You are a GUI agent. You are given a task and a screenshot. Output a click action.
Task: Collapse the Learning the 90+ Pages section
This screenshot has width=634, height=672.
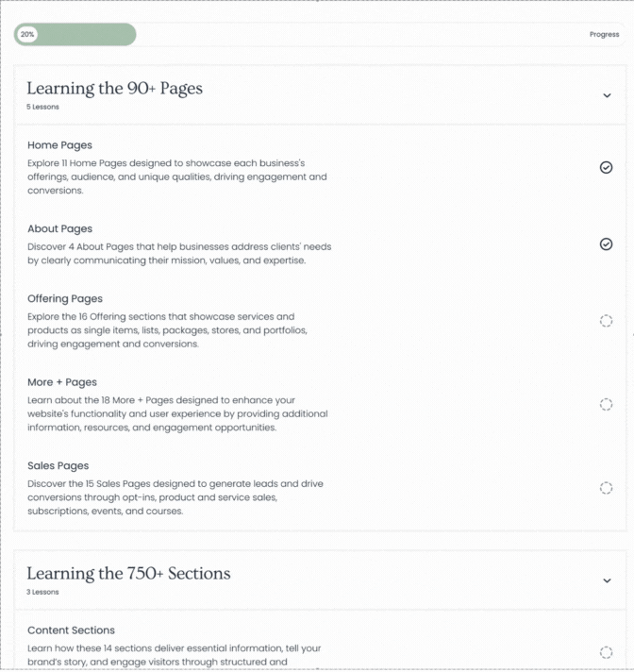(607, 95)
